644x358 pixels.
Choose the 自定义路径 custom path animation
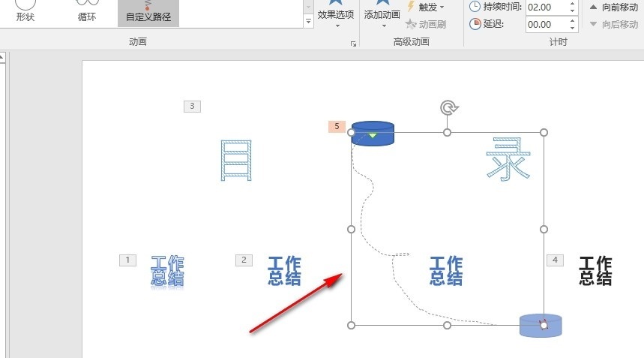(x=148, y=11)
